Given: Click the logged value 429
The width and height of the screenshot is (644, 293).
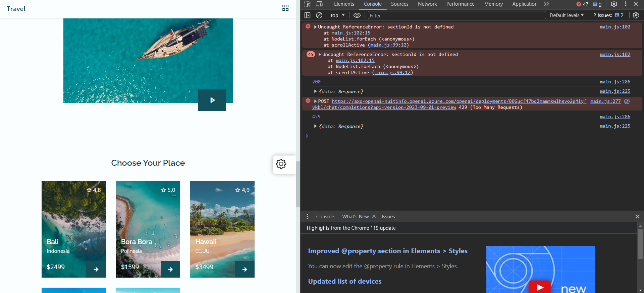Looking at the screenshot, I should click(316, 117).
